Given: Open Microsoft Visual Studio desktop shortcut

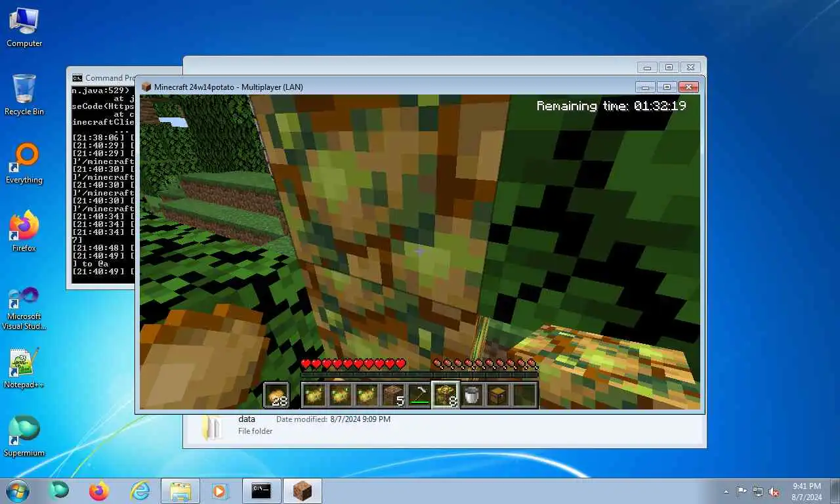Looking at the screenshot, I should pos(24,307).
